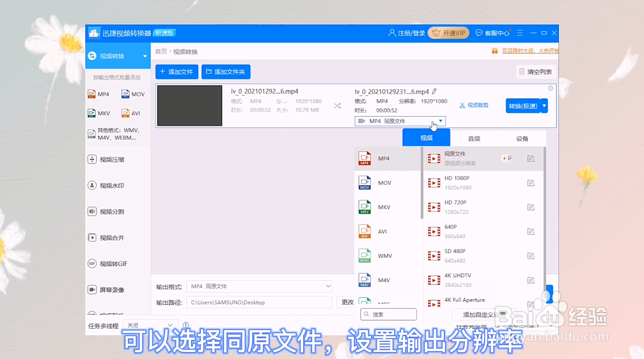Click the 转换(极速) convert button
The height and width of the screenshot is (359, 644).
click(523, 106)
